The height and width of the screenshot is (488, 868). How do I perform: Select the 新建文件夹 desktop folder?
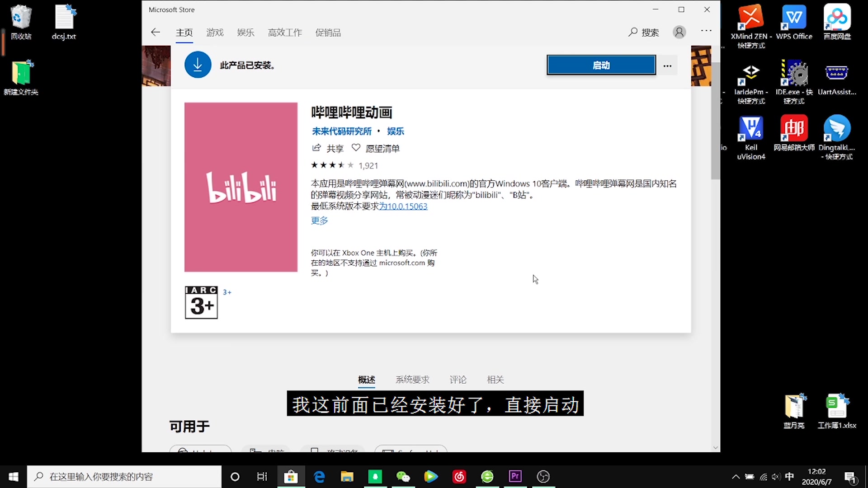pyautogui.click(x=21, y=78)
